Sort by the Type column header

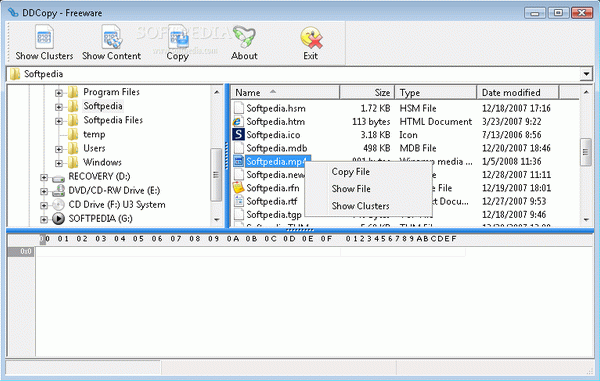click(x=435, y=93)
